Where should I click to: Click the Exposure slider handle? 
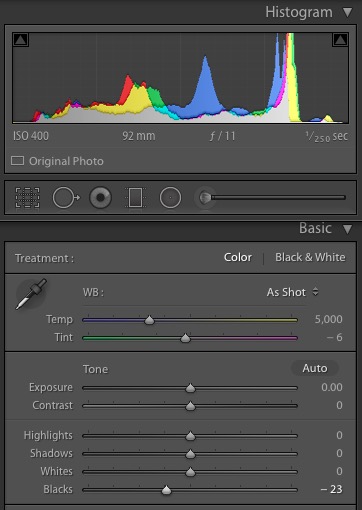[x=190, y=388]
